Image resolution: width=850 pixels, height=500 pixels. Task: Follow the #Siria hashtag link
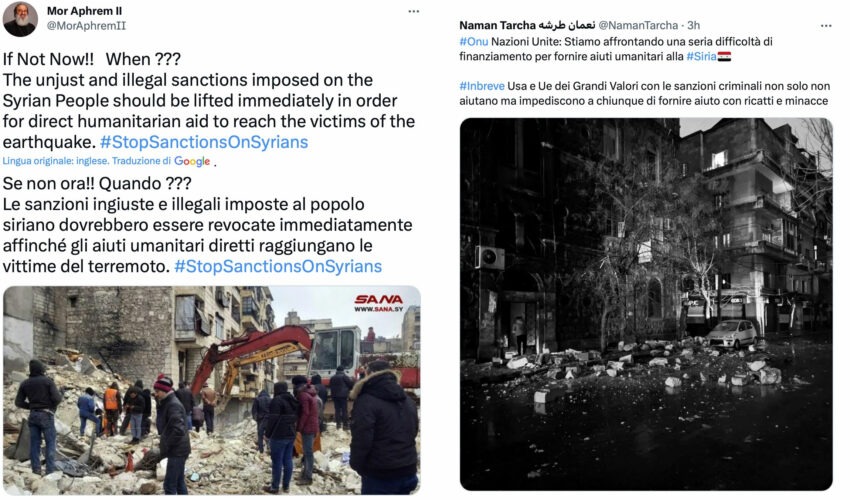tap(701, 56)
